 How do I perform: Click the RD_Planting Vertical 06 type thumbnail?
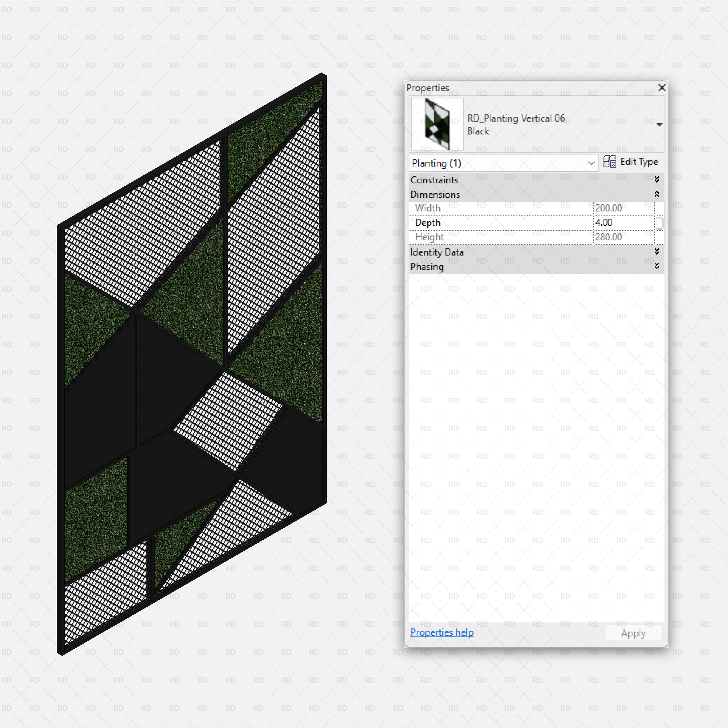pyautogui.click(x=437, y=124)
